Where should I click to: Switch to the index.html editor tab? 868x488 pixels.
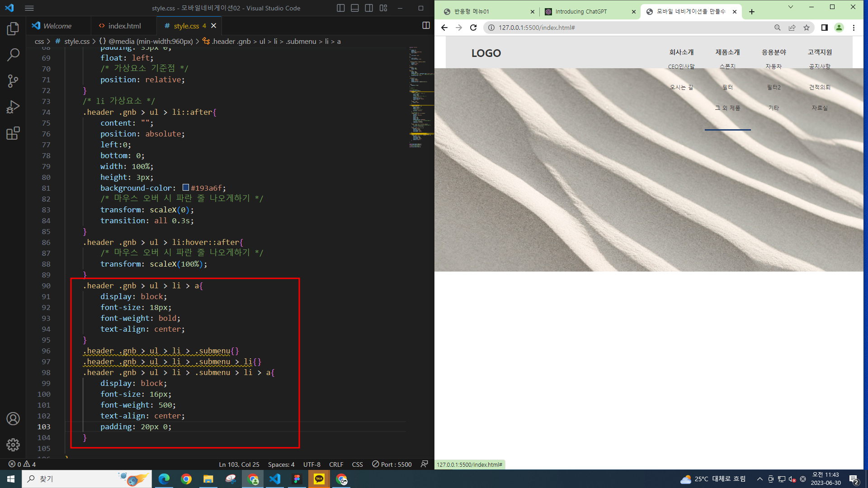coord(124,26)
